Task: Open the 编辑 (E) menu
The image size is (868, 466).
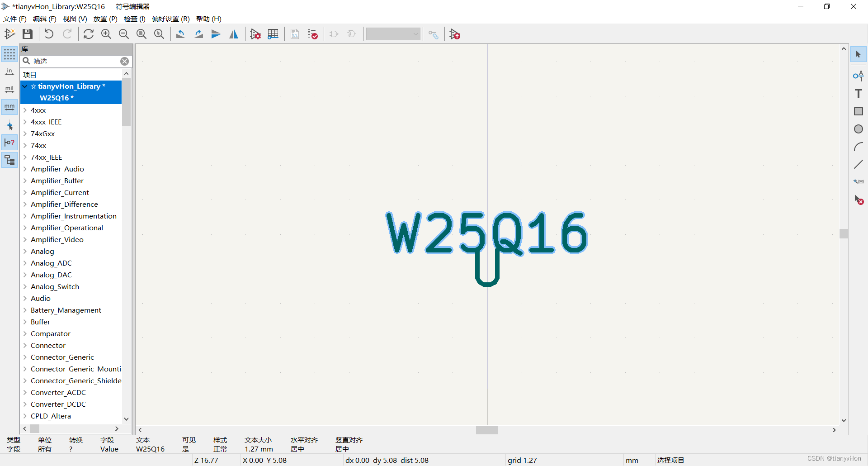Action: [x=44, y=19]
